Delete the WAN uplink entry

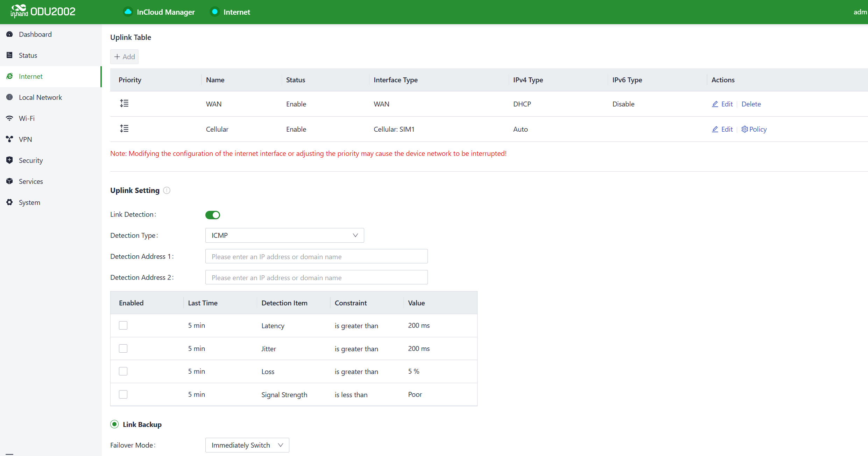point(751,104)
